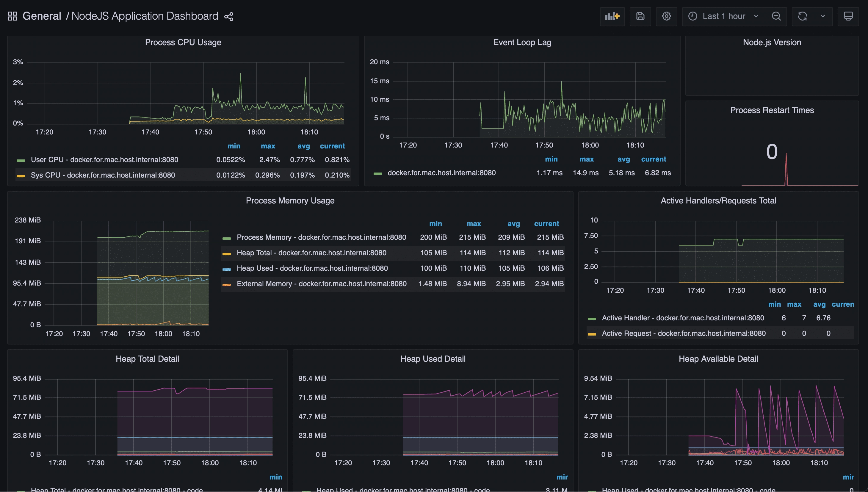Click inside the Heap Available Detail graph

730,417
